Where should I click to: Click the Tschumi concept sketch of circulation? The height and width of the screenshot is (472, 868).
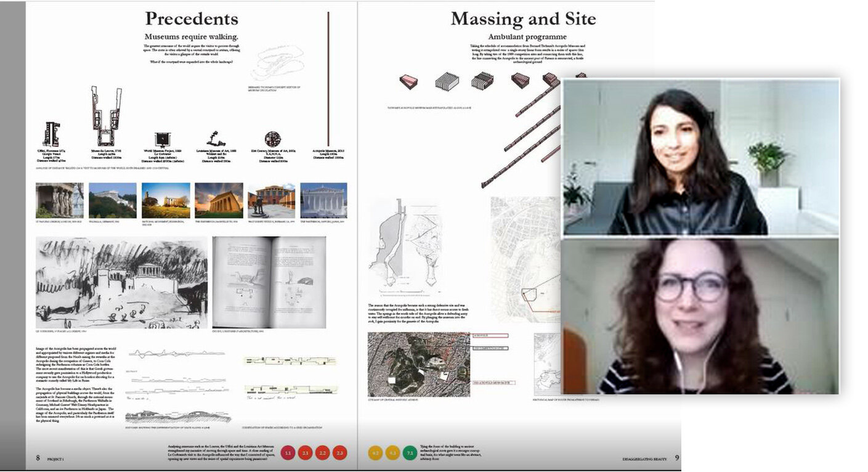(x=278, y=64)
